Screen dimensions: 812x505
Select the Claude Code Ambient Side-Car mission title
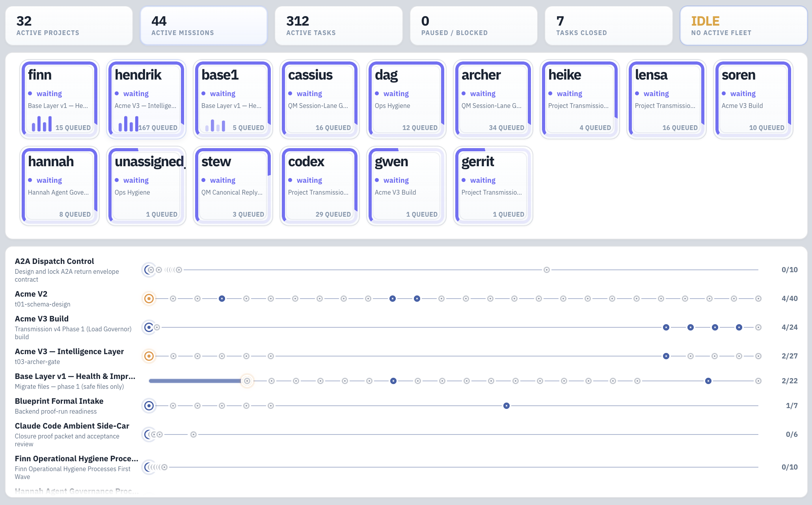pyautogui.click(x=72, y=426)
